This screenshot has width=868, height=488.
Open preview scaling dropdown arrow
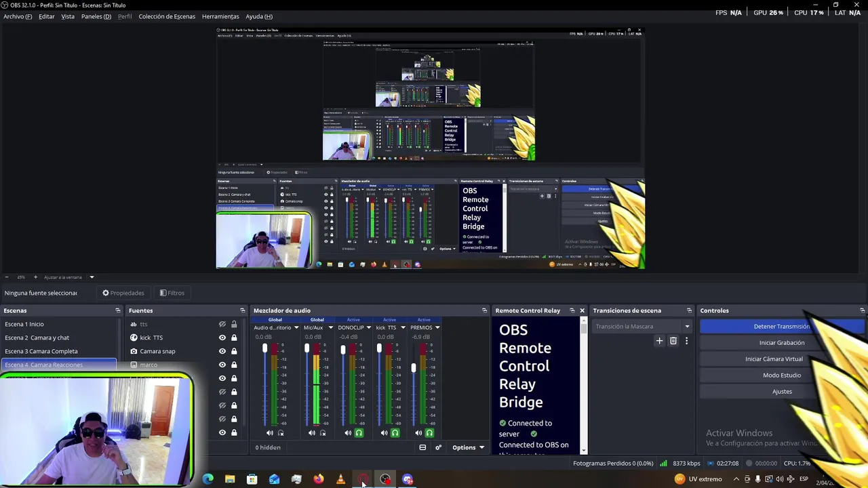coord(92,277)
